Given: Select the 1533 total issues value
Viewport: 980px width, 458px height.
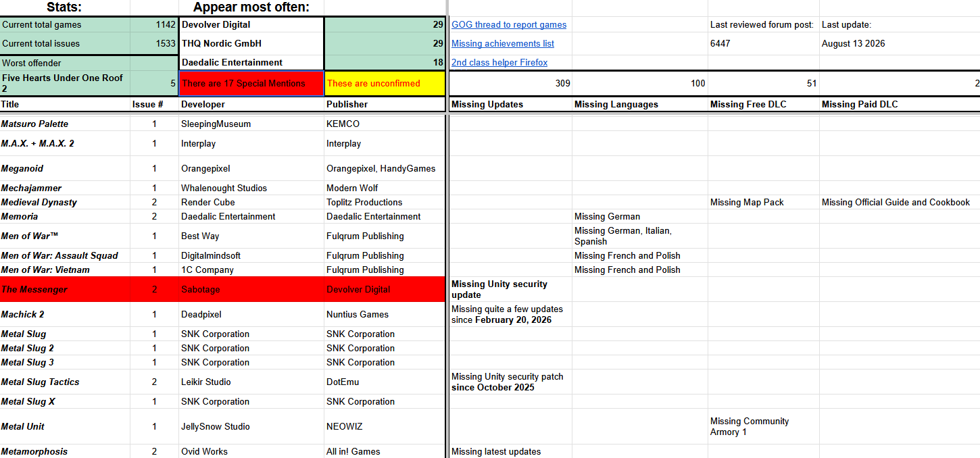Looking at the screenshot, I should 154,44.
